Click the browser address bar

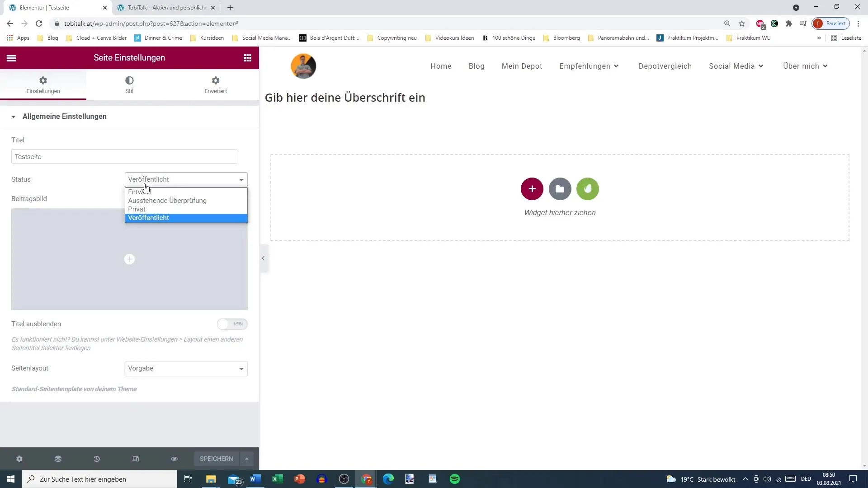pos(389,23)
